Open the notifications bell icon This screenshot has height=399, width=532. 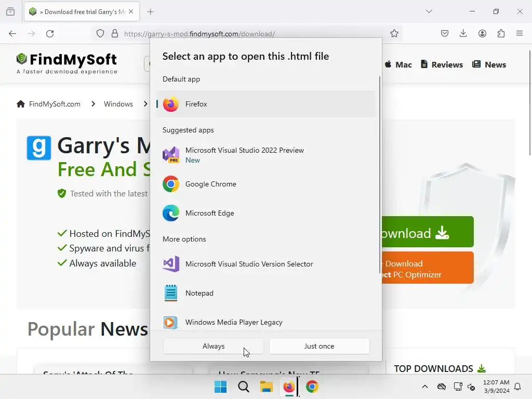pos(517,387)
